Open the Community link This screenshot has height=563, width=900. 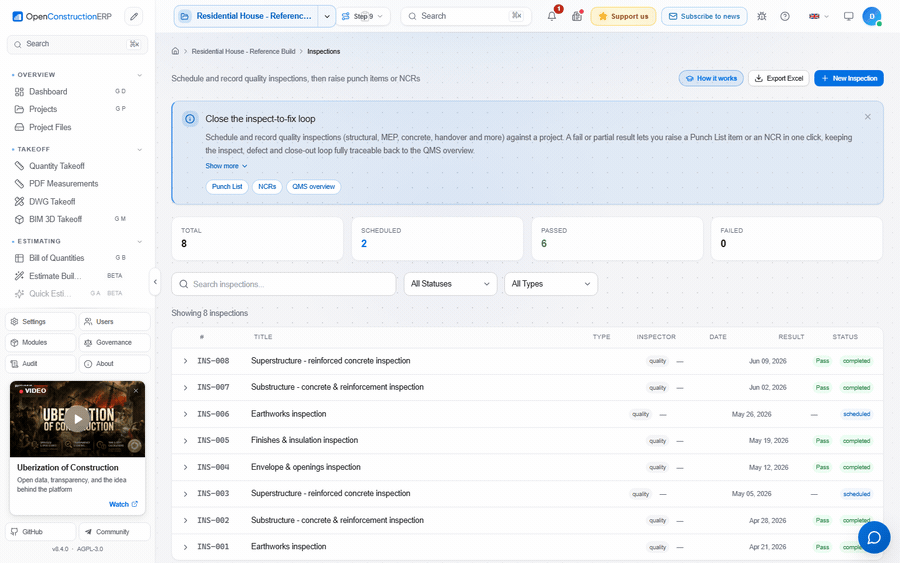pyautogui.click(x=114, y=531)
